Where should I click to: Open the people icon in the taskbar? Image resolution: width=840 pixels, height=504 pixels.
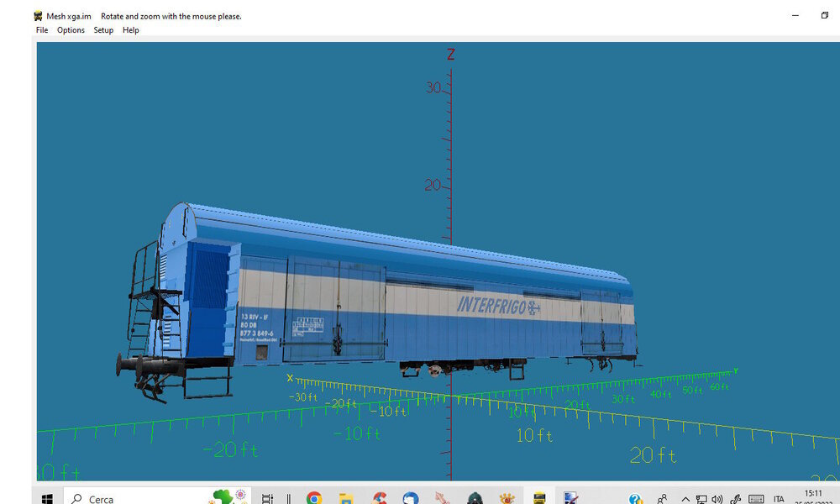pyautogui.click(x=662, y=499)
